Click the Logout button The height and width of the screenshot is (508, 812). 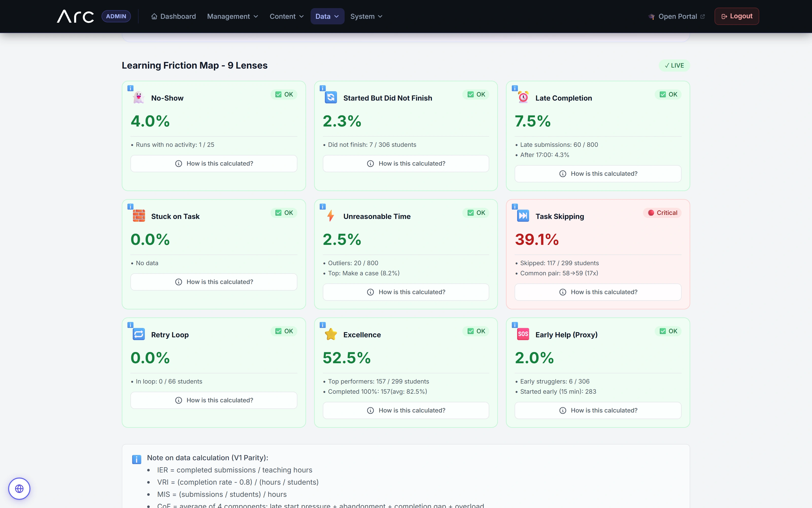pos(736,16)
